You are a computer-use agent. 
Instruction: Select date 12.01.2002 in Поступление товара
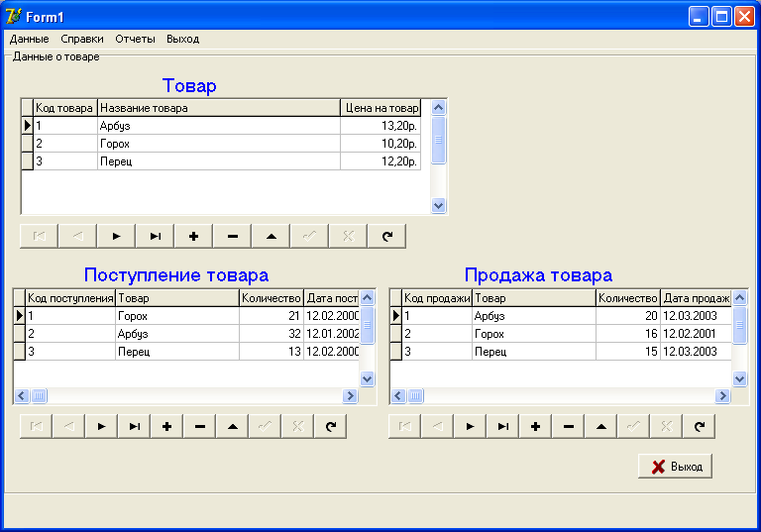click(333, 334)
